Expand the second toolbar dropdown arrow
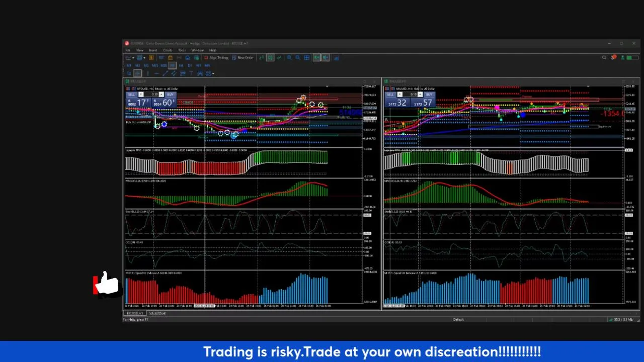Viewport: 644px width, 362px height. (x=144, y=58)
